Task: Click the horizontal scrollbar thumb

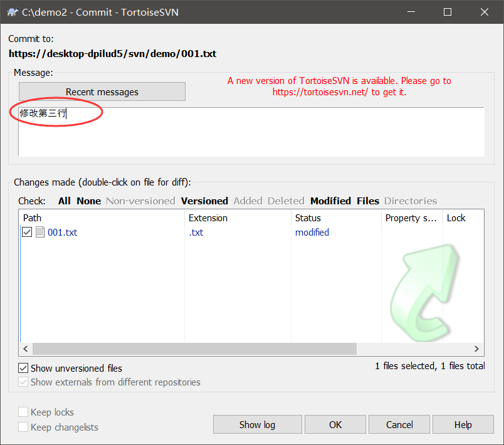Action: pos(194,348)
